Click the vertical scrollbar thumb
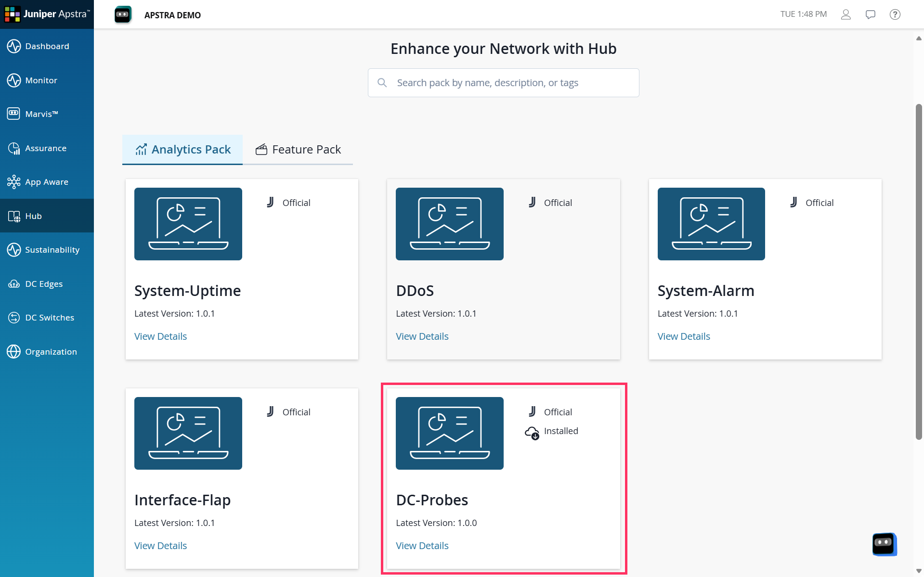This screenshot has width=924, height=577. [919, 272]
